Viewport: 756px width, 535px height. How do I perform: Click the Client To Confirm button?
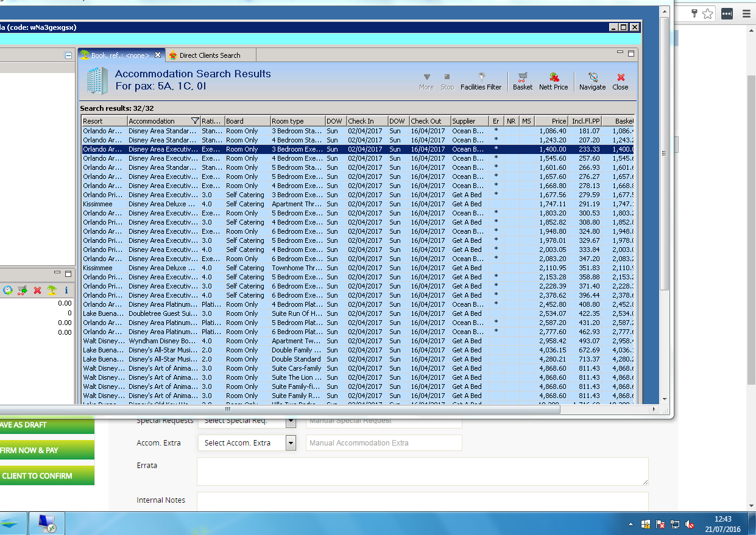[47, 476]
